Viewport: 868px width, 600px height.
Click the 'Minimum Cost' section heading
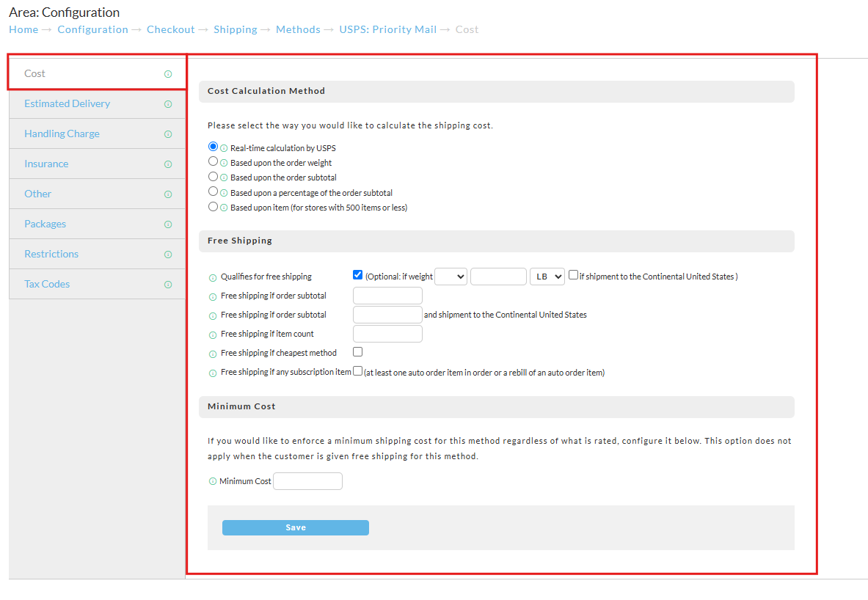click(x=241, y=406)
